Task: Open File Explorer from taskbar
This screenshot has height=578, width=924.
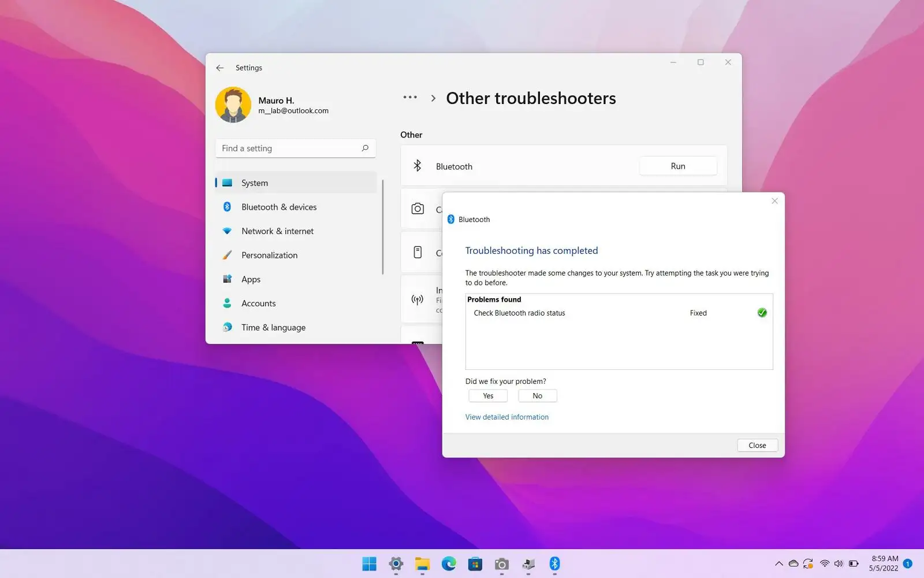Action: (x=422, y=564)
